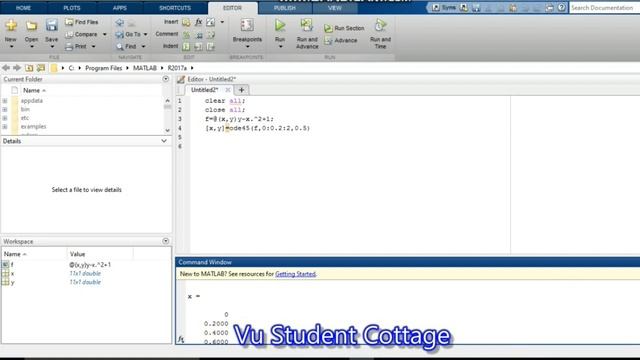Open the Open dropdown arrow
640x360 pixels.
(32, 47)
